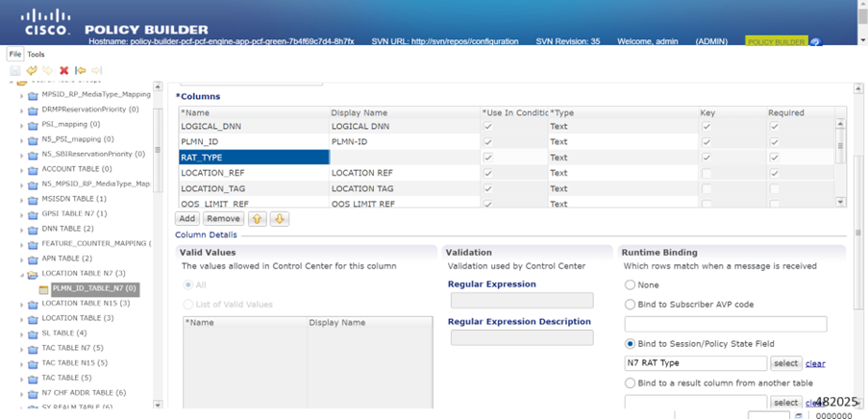Toggle Use In Conditions for PLMN_ID row

click(487, 142)
